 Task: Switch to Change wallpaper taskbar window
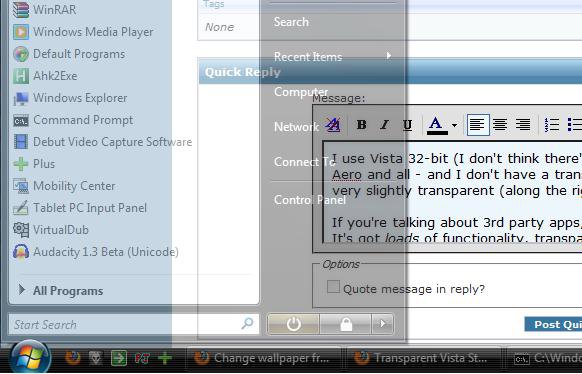click(x=264, y=358)
